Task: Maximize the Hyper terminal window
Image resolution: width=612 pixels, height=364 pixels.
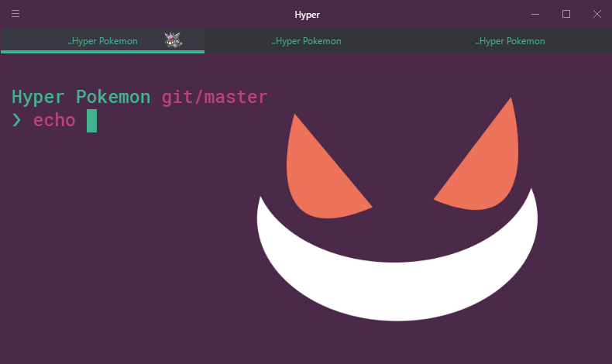Action: 566,14
